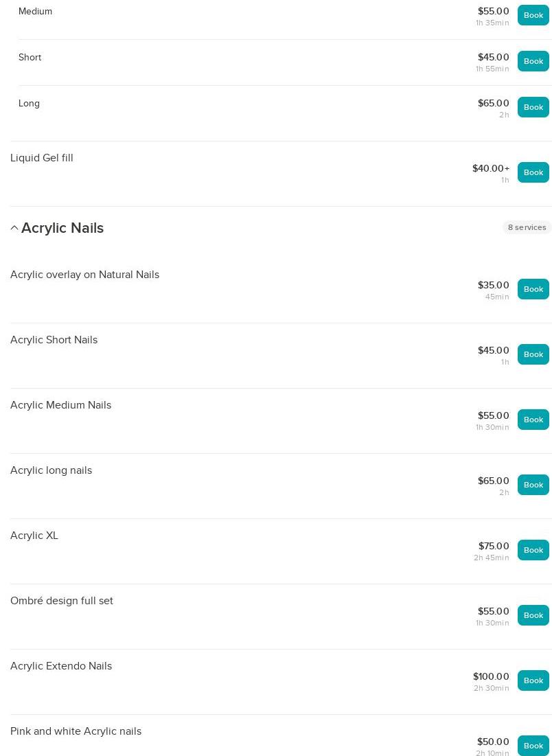552x756 pixels.
Task: Book the Acrylic Extendo Nails service
Action: (533, 680)
